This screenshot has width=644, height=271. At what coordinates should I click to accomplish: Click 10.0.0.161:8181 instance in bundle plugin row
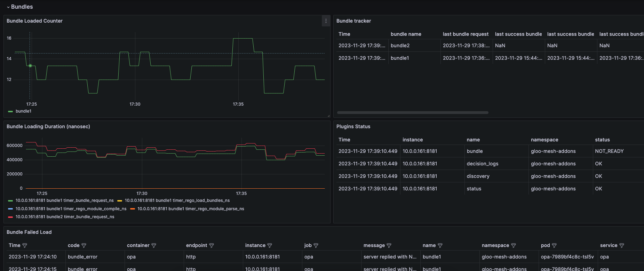[432, 151]
